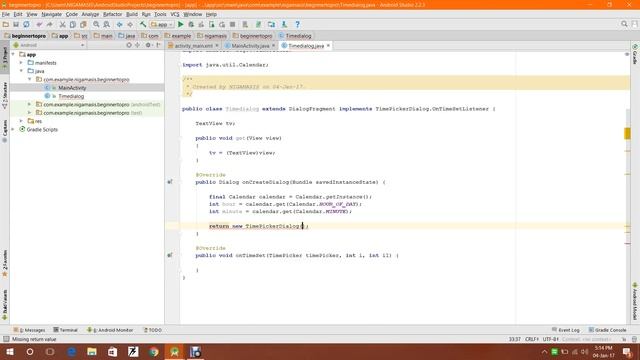The width and height of the screenshot is (640, 360).
Task: Click the beginnertopro breadcrumb root
Action: click(x=25, y=36)
